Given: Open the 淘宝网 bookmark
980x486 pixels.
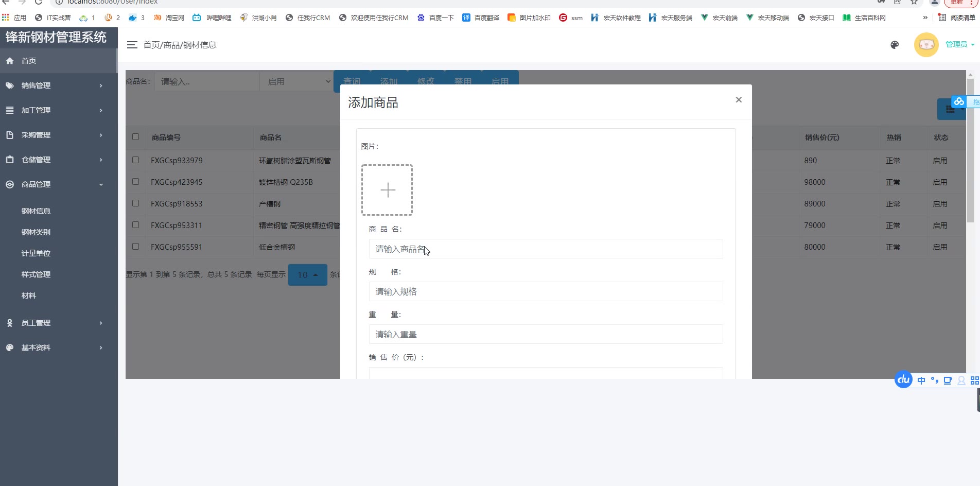Looking at the screenshot, I should 169,18.
